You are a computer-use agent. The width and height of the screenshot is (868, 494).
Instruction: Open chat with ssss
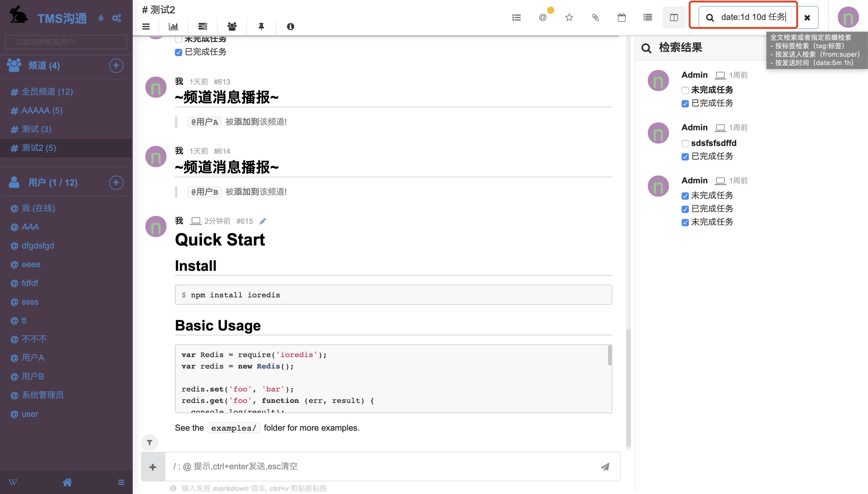click(66, 302)
